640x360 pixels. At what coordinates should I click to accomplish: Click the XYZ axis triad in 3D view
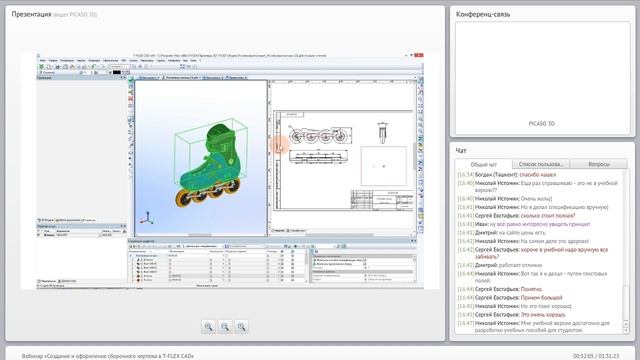pyautogui.click(x=147, y=218)
